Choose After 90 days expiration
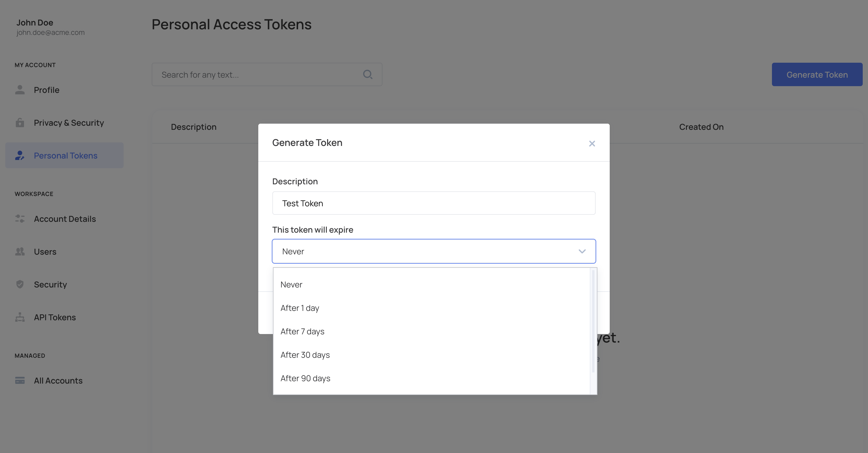Image resolution: width=868 pixels, height=453 pixels. pos(305,378)
